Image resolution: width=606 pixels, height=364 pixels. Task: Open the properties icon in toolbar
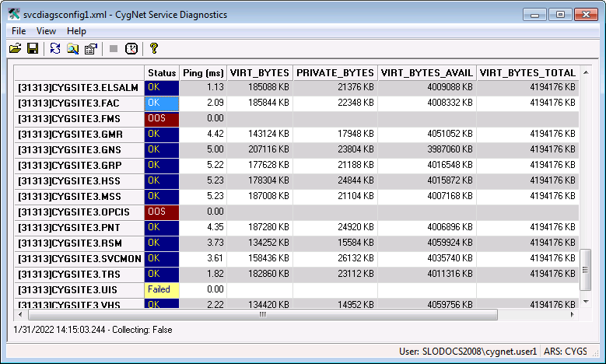[91, 49]
